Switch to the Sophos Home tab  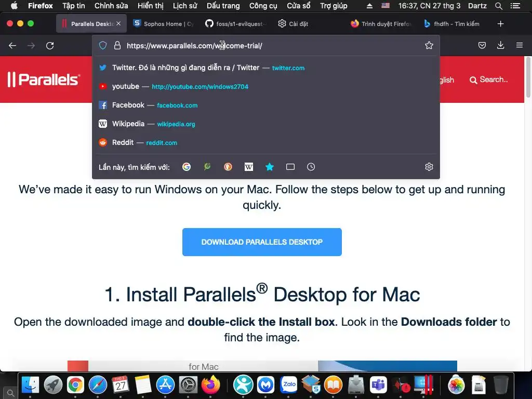164,24
